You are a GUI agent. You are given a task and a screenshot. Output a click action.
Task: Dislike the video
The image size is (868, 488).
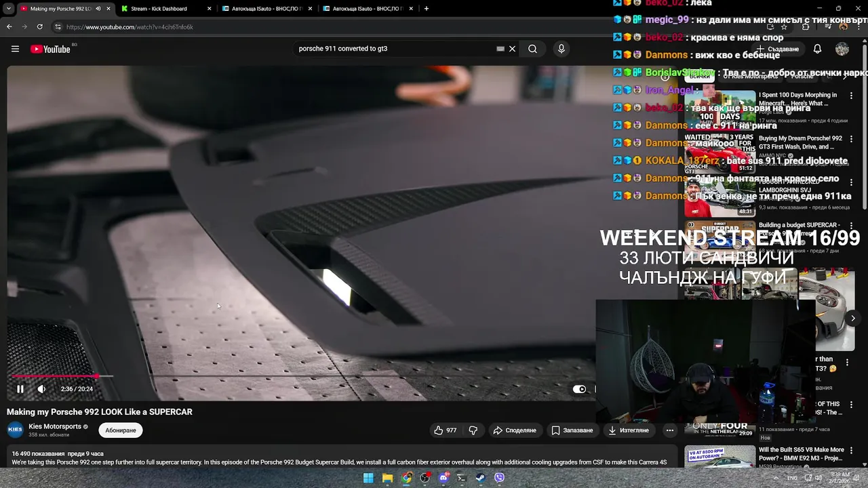tap(473, 430)
